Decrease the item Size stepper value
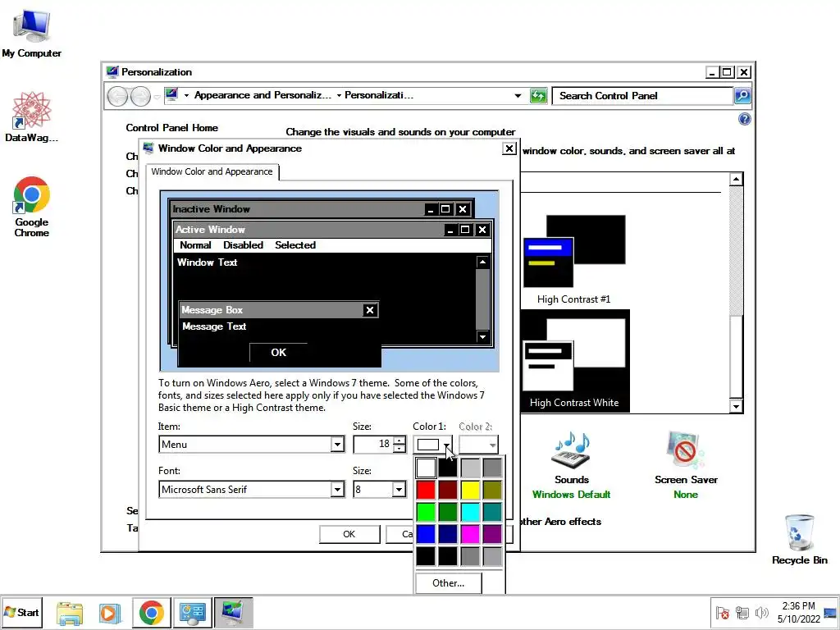This screenshot has width=840, height=630. 399,449
